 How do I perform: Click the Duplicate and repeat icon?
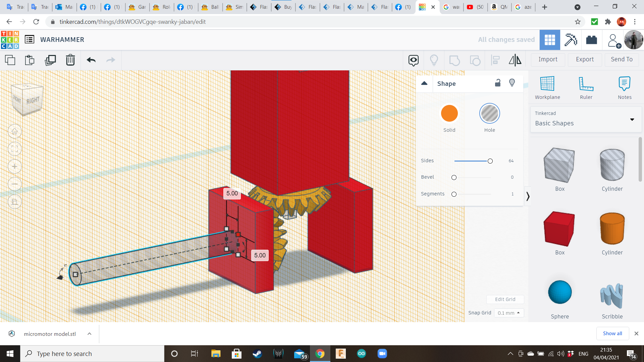click(x=50, y=60)
